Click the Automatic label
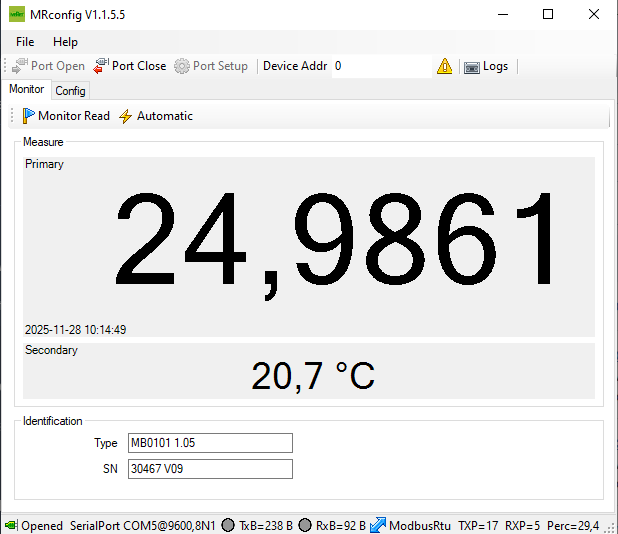The image size is (618, 534). pos(165,116)
